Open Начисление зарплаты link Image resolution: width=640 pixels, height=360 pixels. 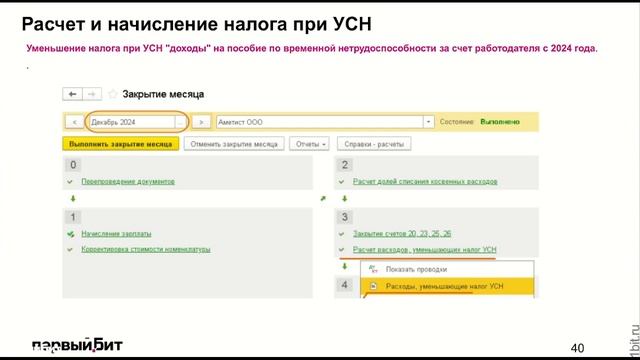pos(116,233)
